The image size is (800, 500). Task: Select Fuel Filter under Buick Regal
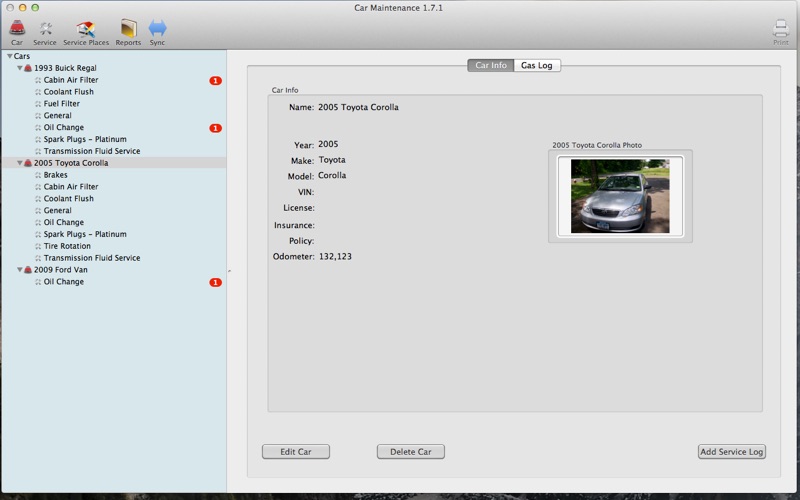pyautogui.click(x=61, y=104)
